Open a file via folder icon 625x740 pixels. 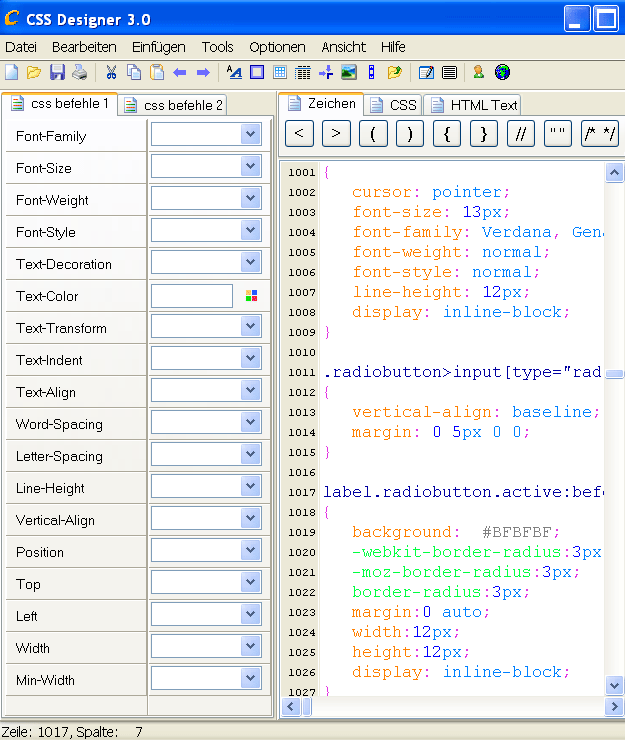click(x=34, y=72)
